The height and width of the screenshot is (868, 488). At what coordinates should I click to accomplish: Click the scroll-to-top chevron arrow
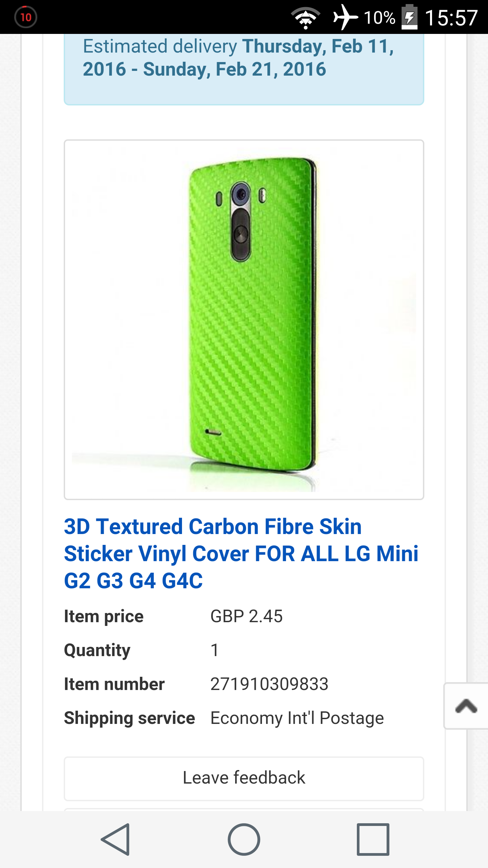[466, 706]
